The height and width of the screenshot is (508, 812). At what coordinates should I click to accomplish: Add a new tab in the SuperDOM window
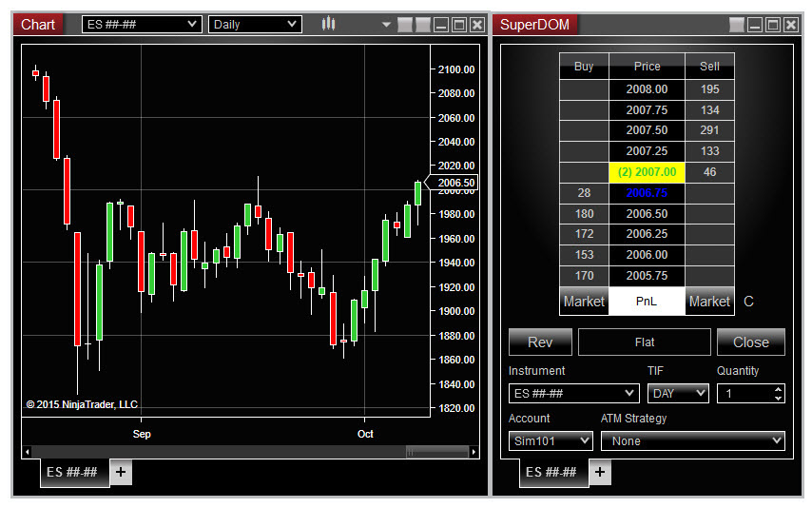pos(600,472)
